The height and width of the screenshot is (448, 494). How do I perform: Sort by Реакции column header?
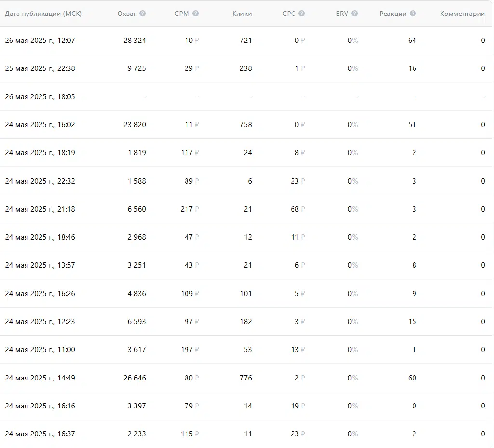(393, 14)
